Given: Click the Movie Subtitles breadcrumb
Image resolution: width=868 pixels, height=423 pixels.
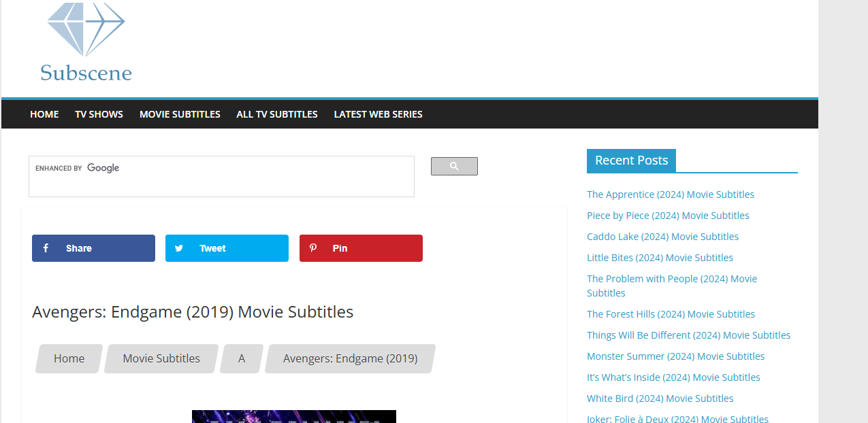Looking at the screenshot, I should click(161, 358).
